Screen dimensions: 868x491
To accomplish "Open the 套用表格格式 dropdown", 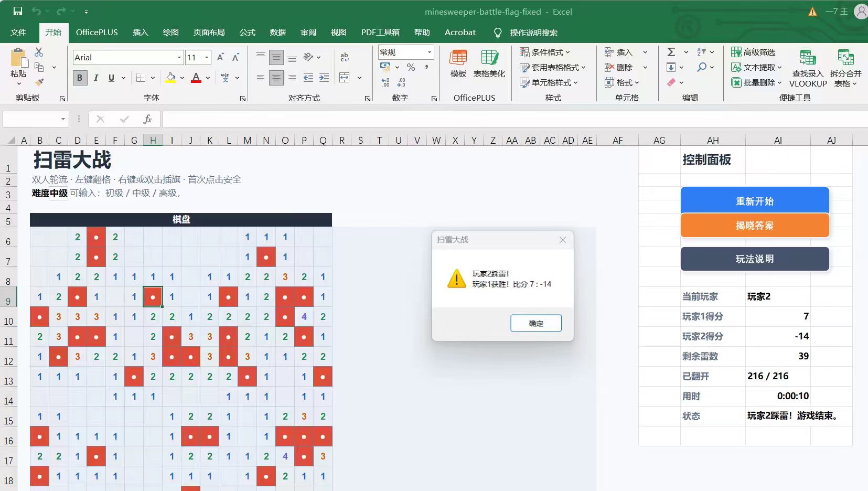I will tap(553, 67).
